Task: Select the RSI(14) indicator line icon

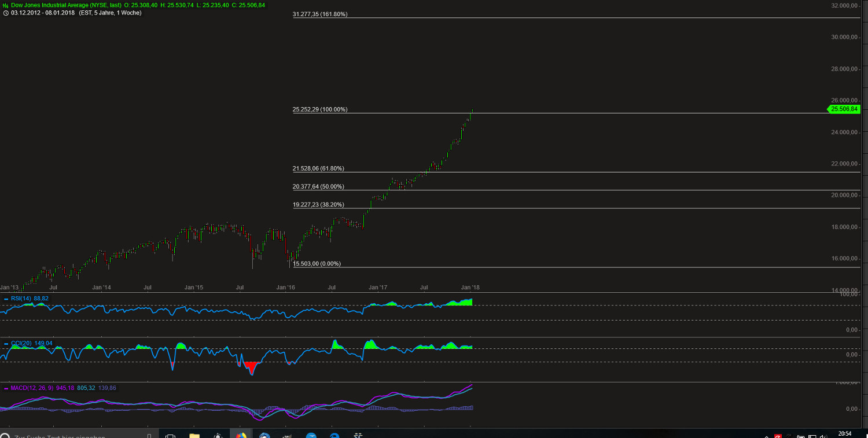Action: pos(7,298)
